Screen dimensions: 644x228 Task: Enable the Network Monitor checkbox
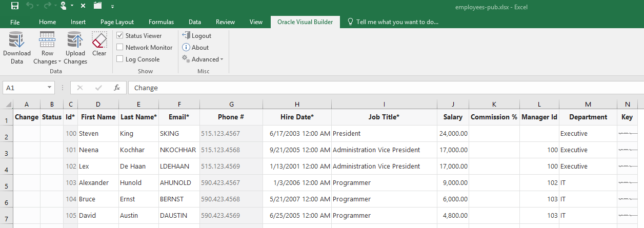pos(120,48)
